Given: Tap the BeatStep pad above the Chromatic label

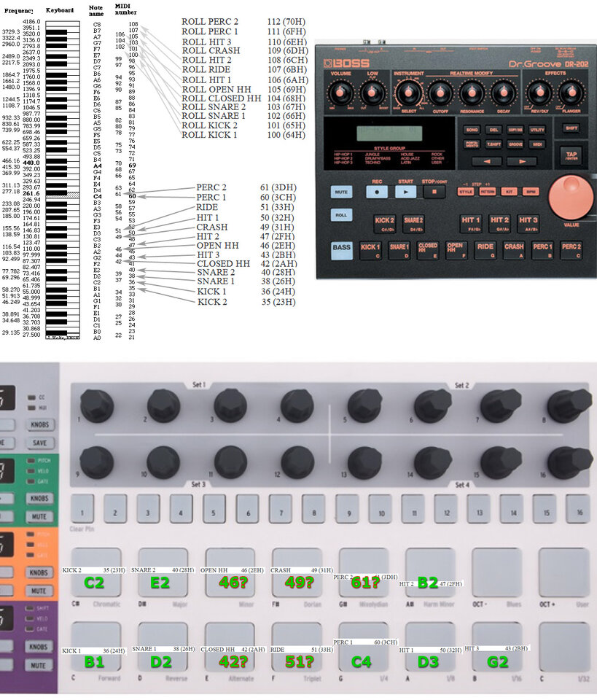Looking at the screenshot, I should pos(95,572).
